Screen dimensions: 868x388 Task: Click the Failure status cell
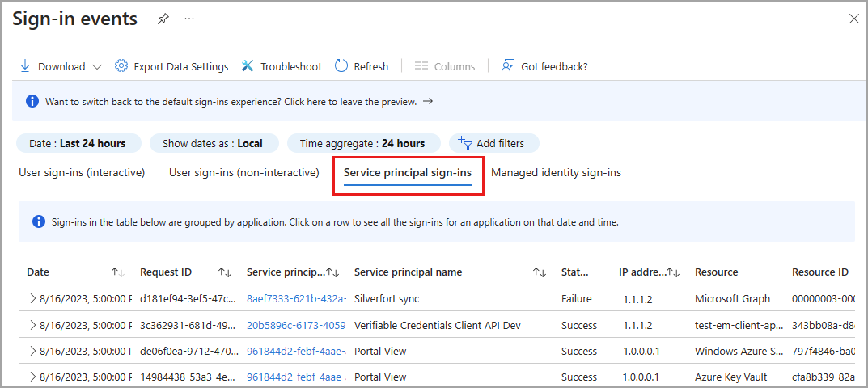point(576,298)
